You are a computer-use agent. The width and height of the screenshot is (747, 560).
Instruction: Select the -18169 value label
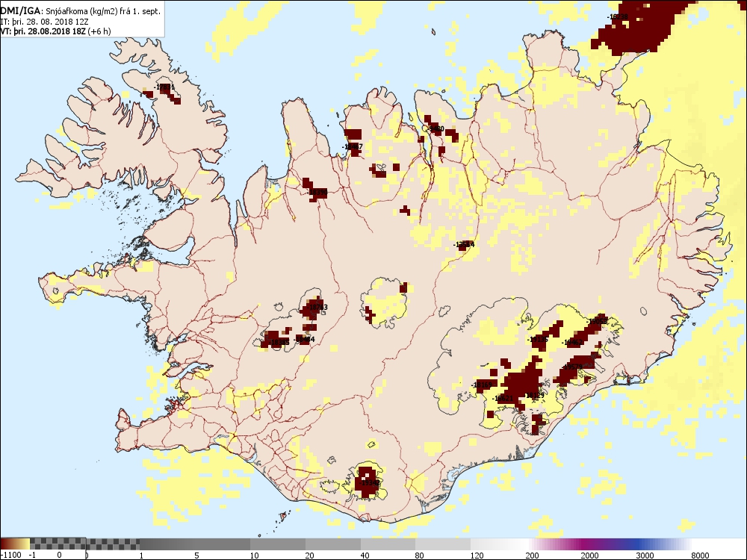pyautogui.click(x=482, y=385)
